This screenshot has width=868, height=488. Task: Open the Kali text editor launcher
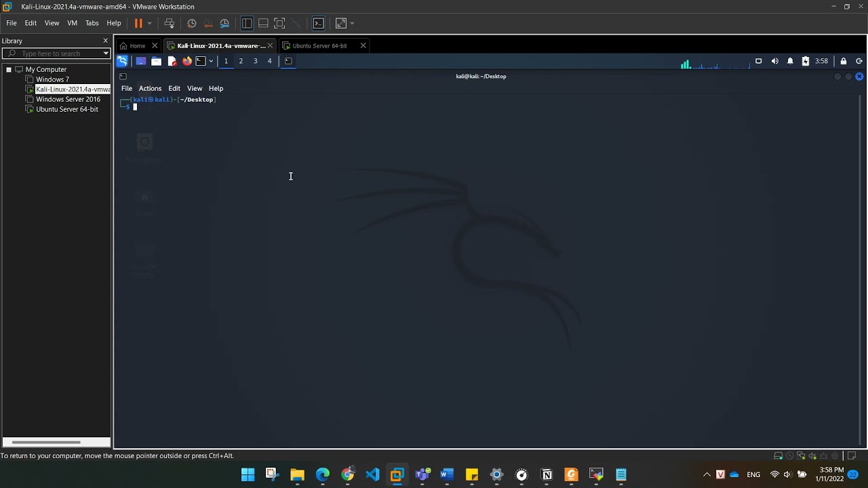pyautogui.click(x=172, y=61)
